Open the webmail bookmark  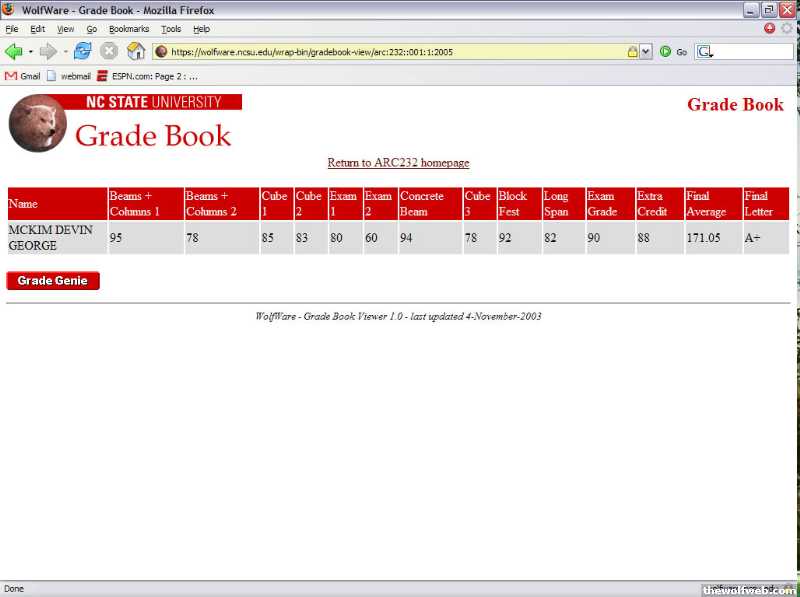68,76
